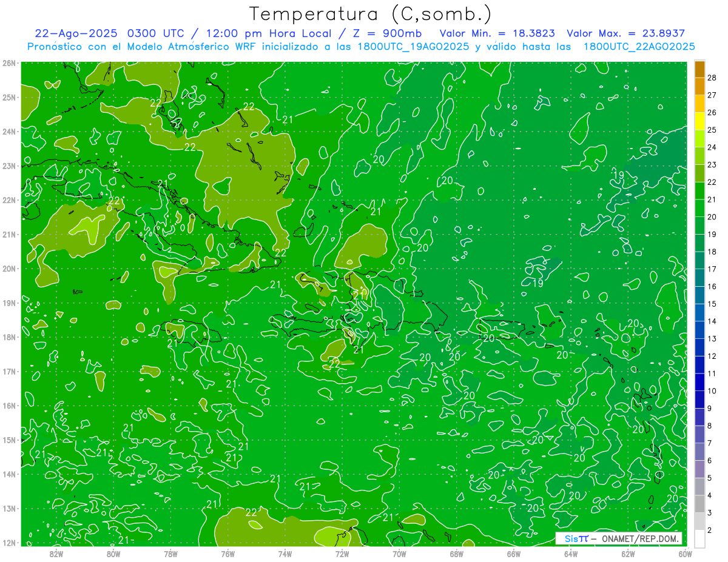
Task: Click latitude label 17N
Action: point(8,371)
